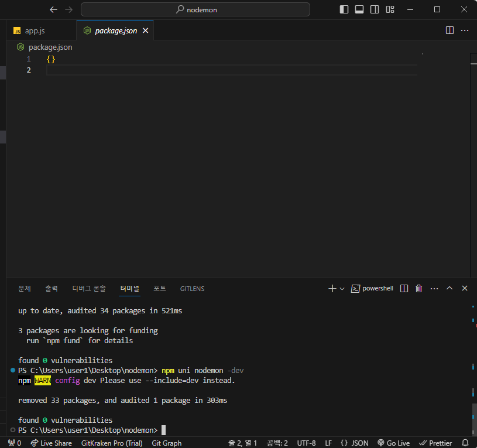Minimize the VS Code window
Image resolution: width=477 pixels, height=448 pixels.
point(410,9)
